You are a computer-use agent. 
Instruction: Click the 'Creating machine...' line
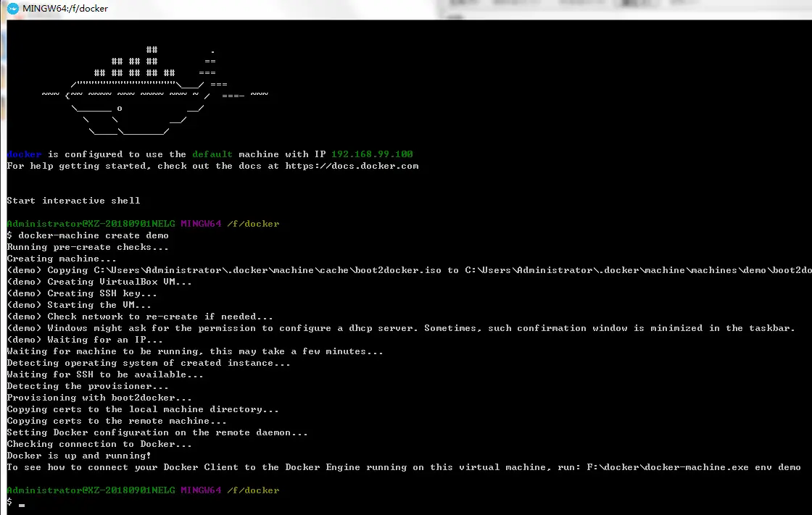(62, 259)
